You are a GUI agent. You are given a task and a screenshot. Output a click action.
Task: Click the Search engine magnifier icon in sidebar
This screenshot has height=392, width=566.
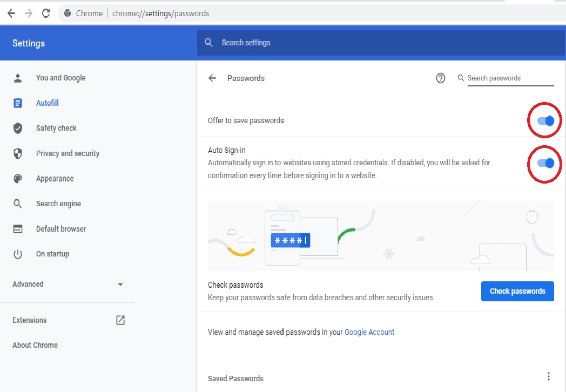coord(18,204)
